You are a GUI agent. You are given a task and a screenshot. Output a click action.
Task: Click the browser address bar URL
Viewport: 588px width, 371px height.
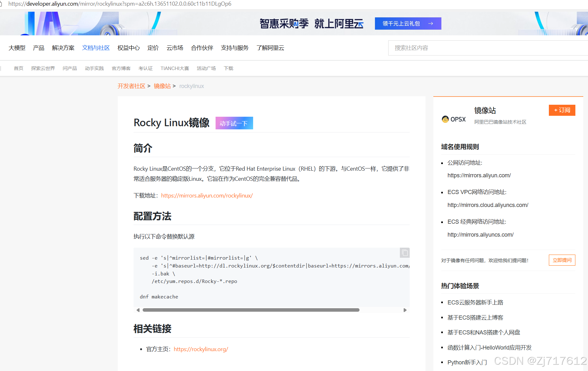click(120, 4)
